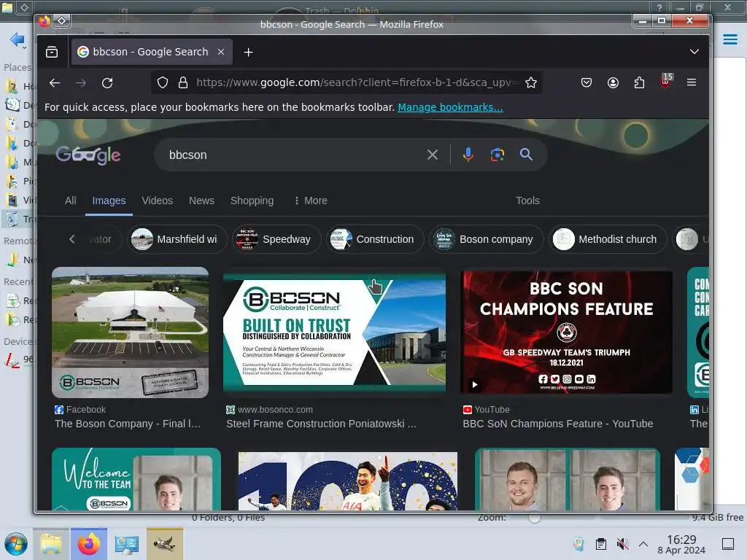This screenshot has height=560, width=747.
Task: Switch to the All results tab
Action: 71,201
